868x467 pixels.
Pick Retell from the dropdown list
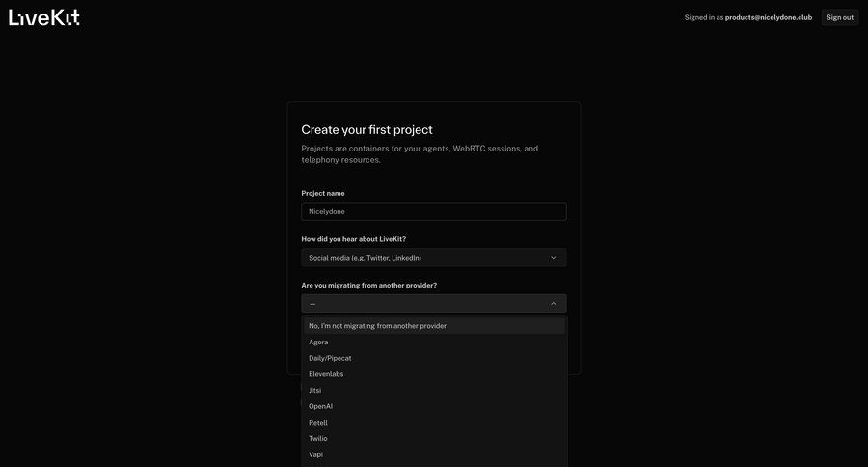(435, 422)
